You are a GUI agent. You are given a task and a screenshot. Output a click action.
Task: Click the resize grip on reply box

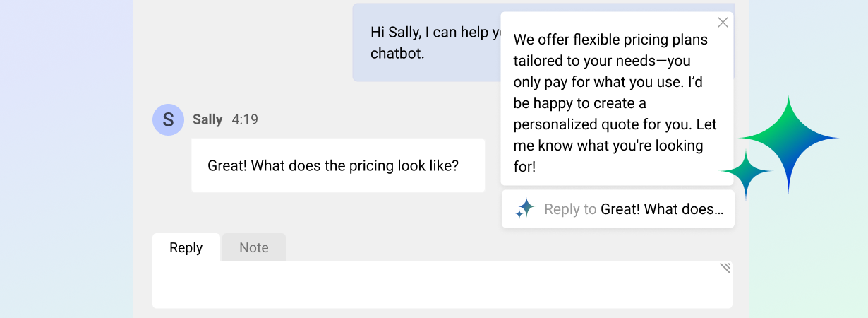click(x=725, y=268)
